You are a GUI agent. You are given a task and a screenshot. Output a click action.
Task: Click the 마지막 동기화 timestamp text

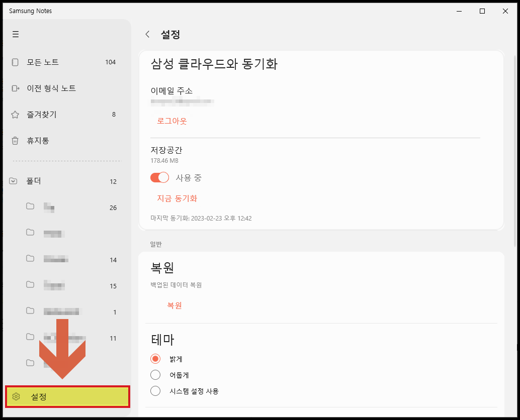click(x=201, y=218)
